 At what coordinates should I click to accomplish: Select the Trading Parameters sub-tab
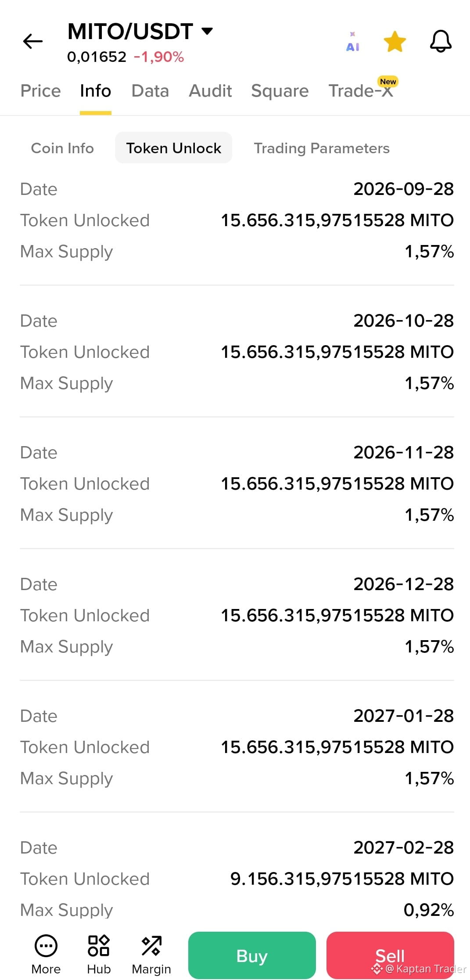[x=322, y=148]
